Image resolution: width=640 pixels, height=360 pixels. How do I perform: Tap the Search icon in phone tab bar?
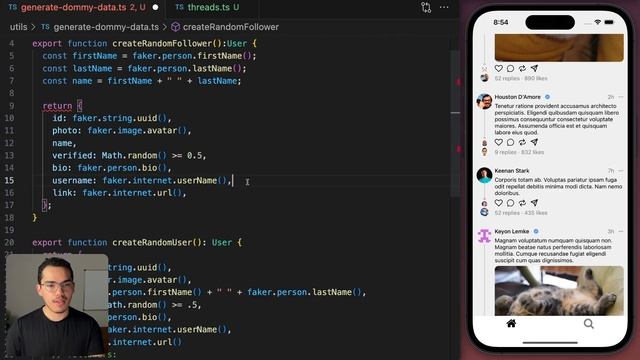tap(589, 324)
